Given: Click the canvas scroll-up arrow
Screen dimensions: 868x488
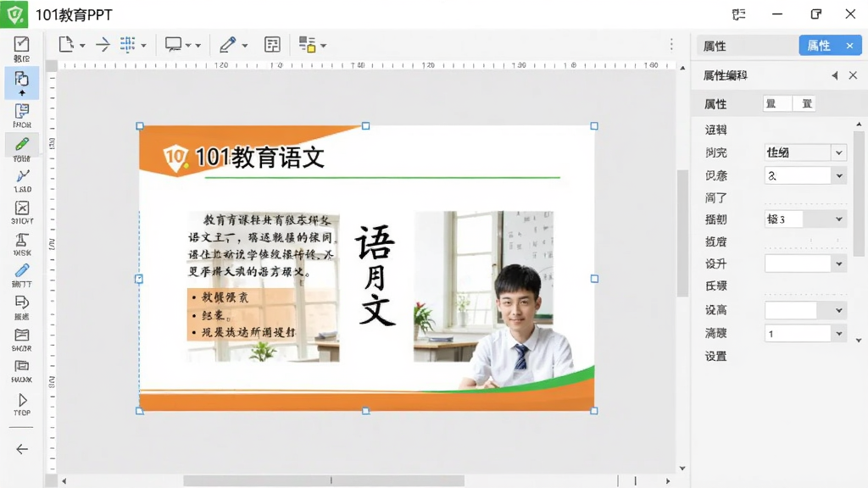Looking at the screenshot, I should 682,68.
